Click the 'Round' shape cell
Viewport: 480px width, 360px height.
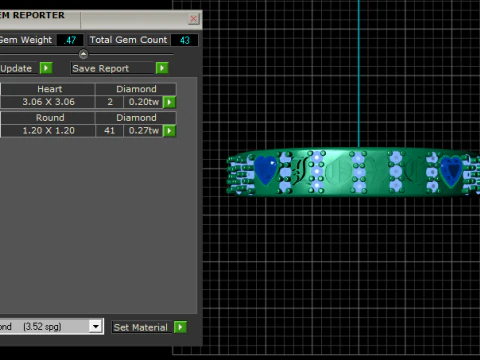pyautogui.click(x=48, y=118)
